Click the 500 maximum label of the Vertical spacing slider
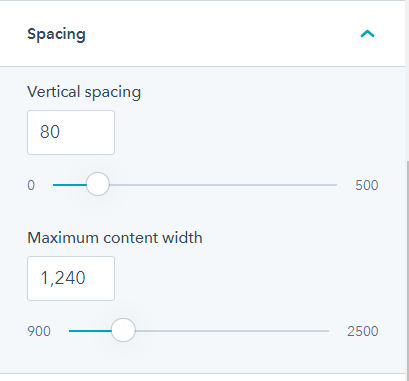Screen dimensions: 409x381 click(x=367, y=185)
